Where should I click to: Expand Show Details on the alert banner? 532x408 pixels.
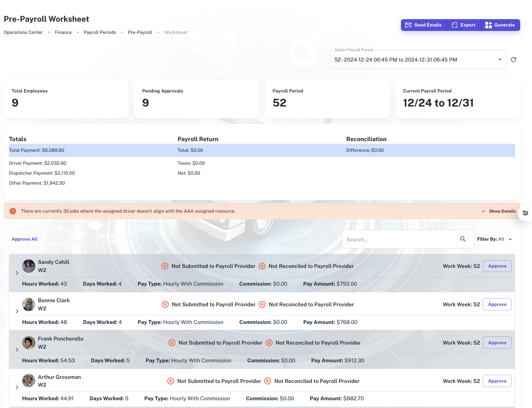(x=502, y=211)
